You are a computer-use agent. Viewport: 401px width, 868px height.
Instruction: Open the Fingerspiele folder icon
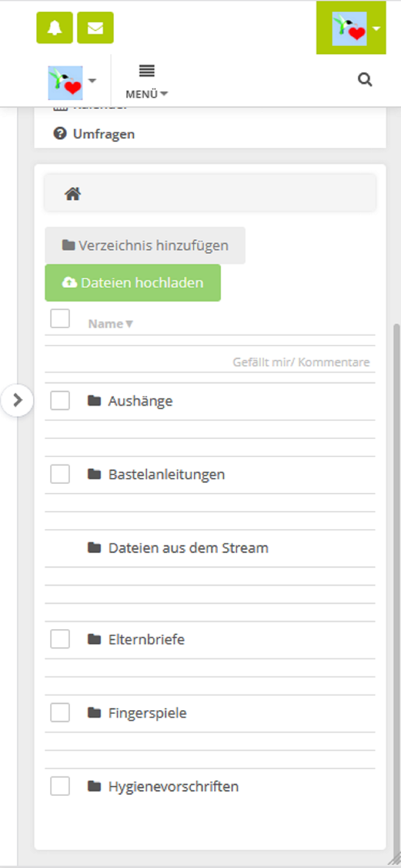click(x=94, y=712)
